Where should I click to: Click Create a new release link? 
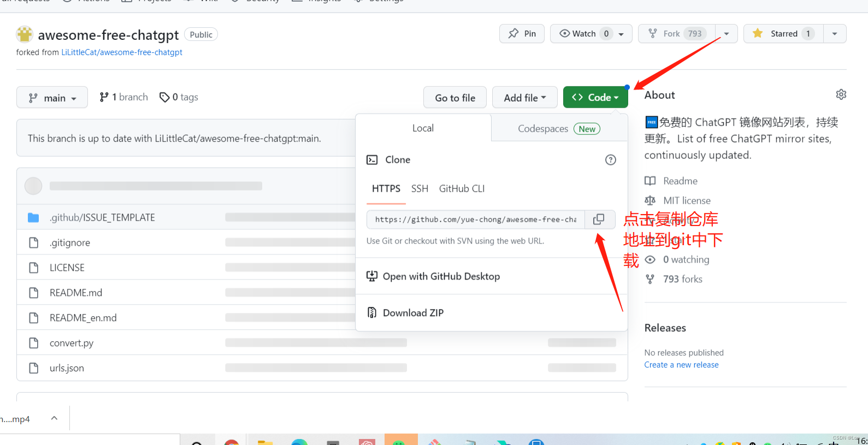pyautogui.click(x=681, y=365)
